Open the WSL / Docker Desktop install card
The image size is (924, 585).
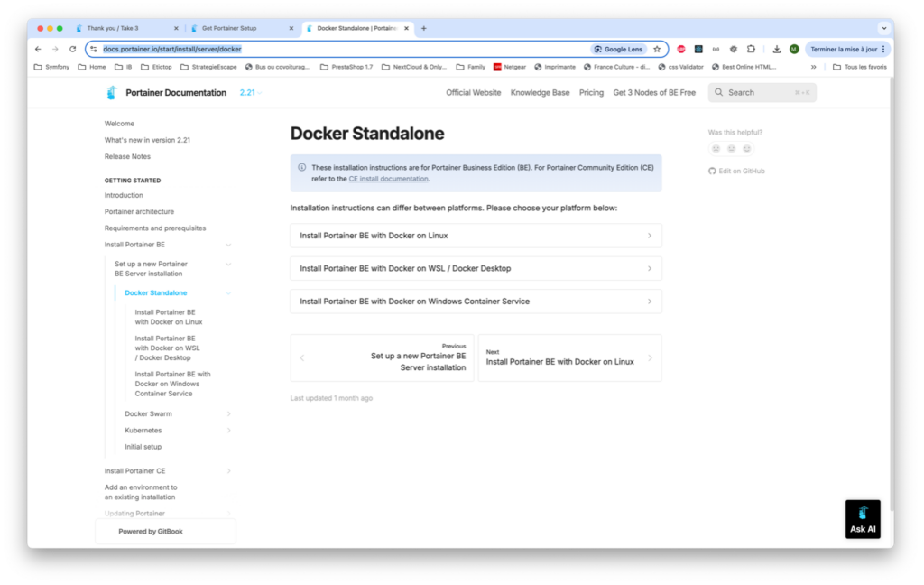(476, 268)
